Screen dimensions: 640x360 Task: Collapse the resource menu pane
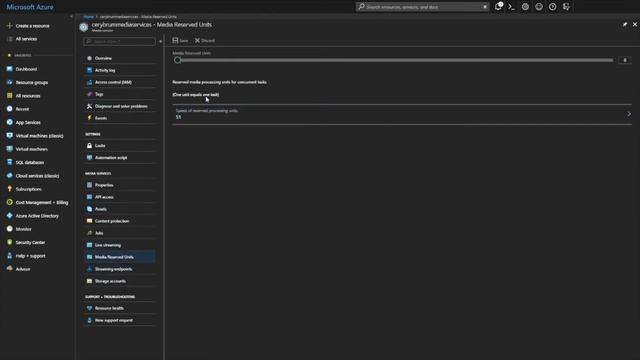[160, 41]
